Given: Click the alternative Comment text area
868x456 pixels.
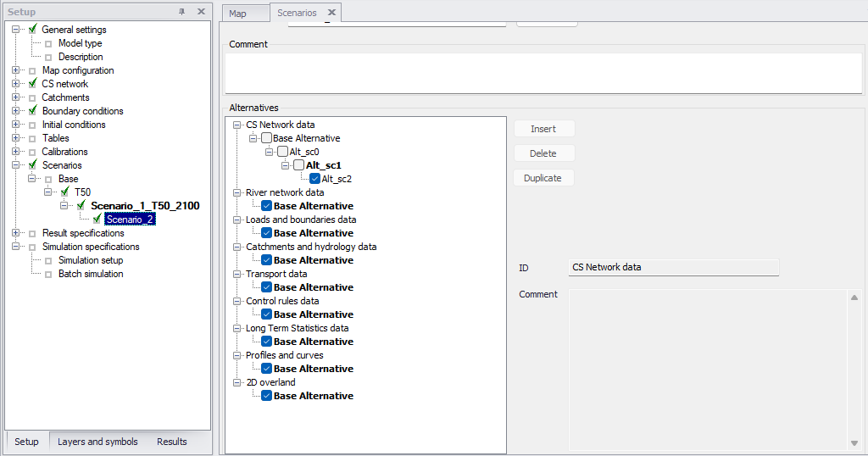Looking at the screenshot, I should pyautogui.click(x=709, y=370).
